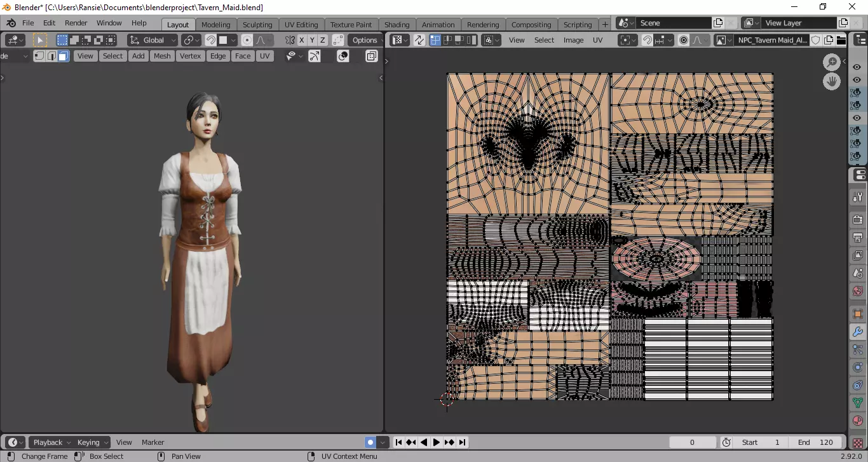
Task: Open UV editor pivot dropdown
Action: [x=628, y=40]
